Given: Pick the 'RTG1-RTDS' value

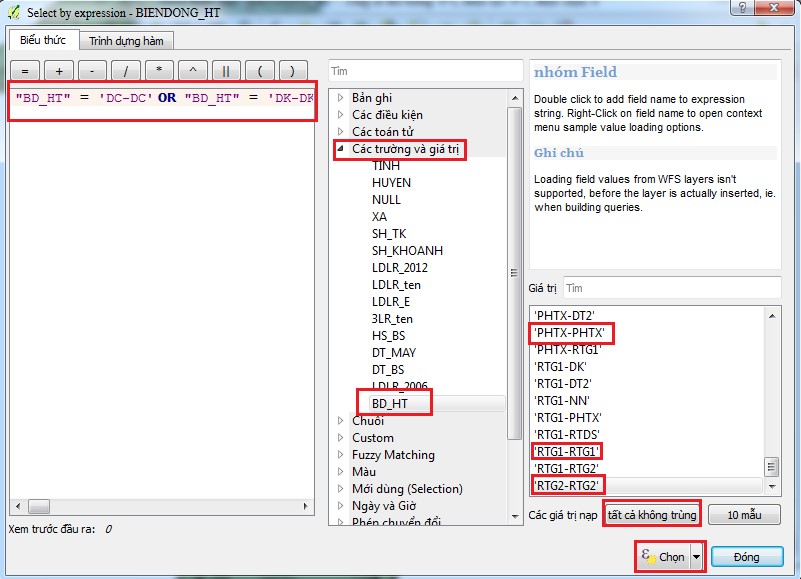Looking at the screenshot, I should 567,434.
